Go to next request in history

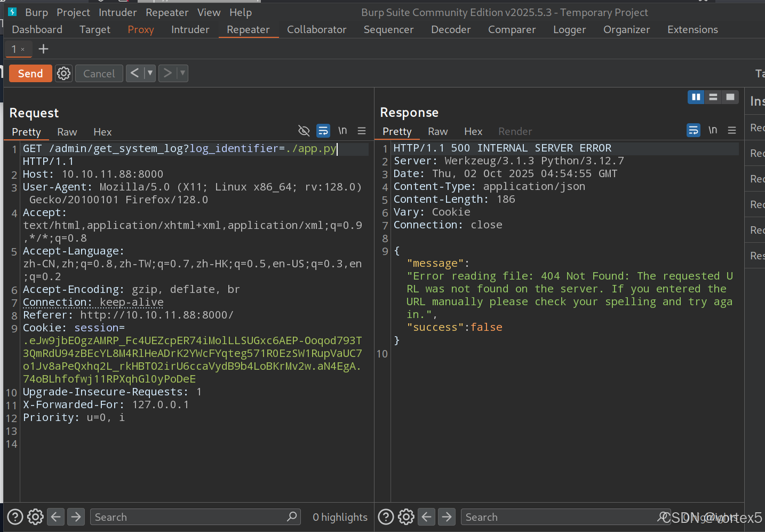pyautogui.click(x=168, y=73)
